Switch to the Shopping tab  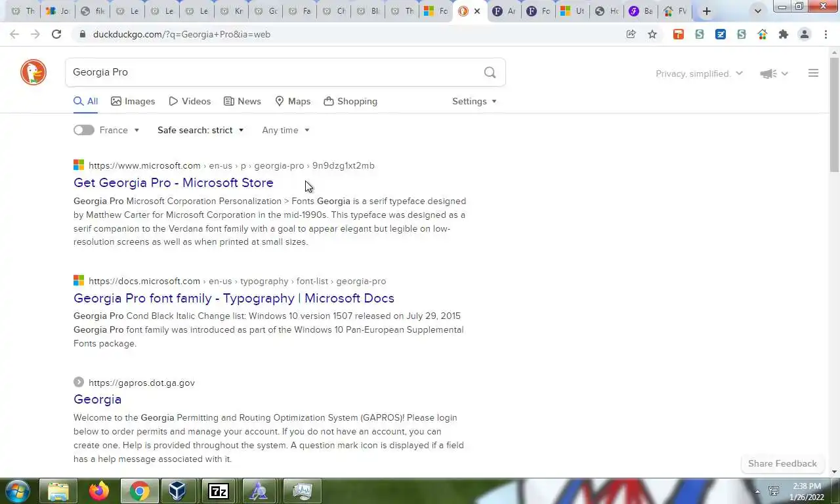(x=350, y=101)
